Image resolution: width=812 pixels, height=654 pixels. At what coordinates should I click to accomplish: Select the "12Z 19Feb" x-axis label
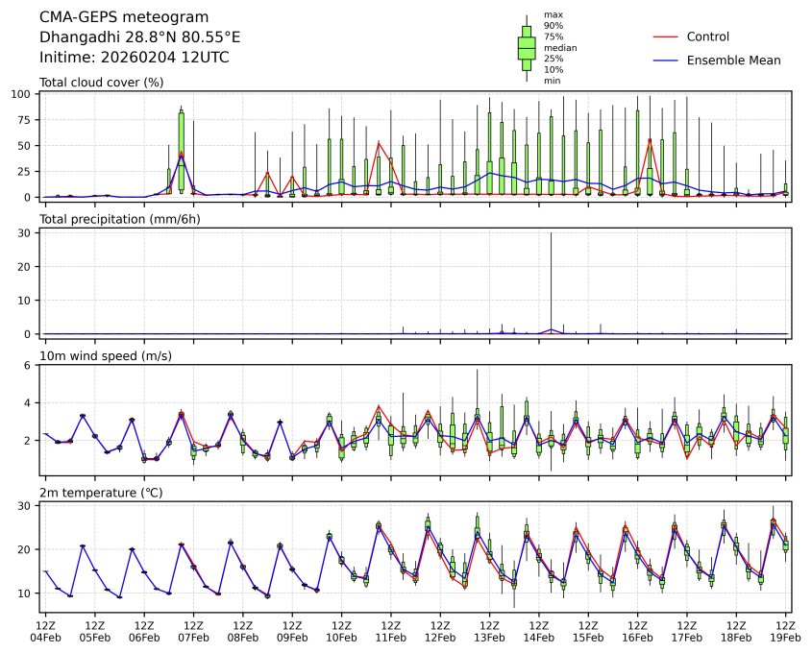click(786, 631)
